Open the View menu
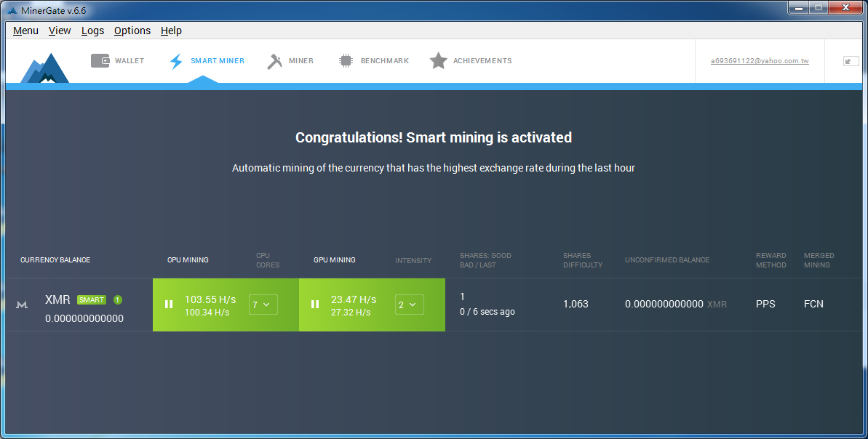 59,31
